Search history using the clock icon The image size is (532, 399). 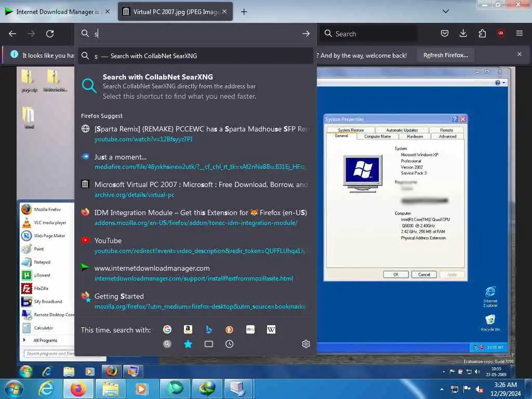click(x=229, y=344)
